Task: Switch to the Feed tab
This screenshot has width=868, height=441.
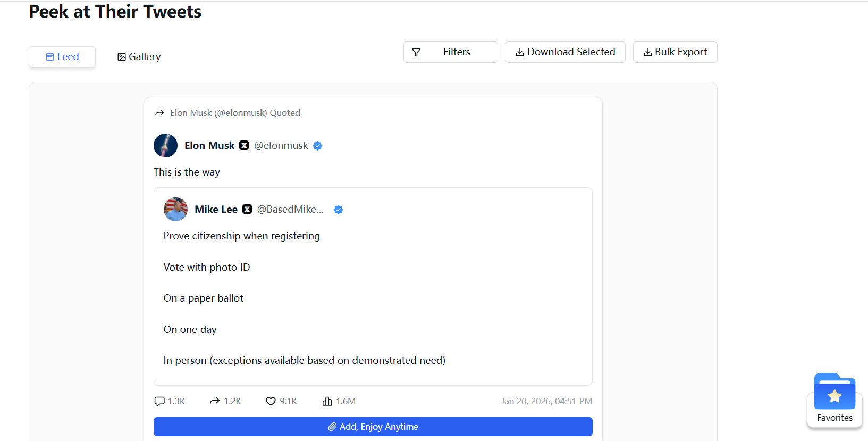Action: coord(62,57)
